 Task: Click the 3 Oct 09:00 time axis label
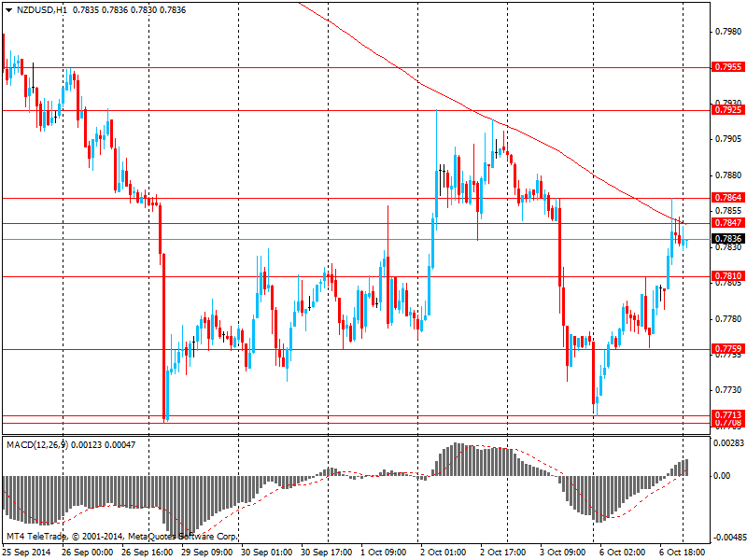pos(563,553)
